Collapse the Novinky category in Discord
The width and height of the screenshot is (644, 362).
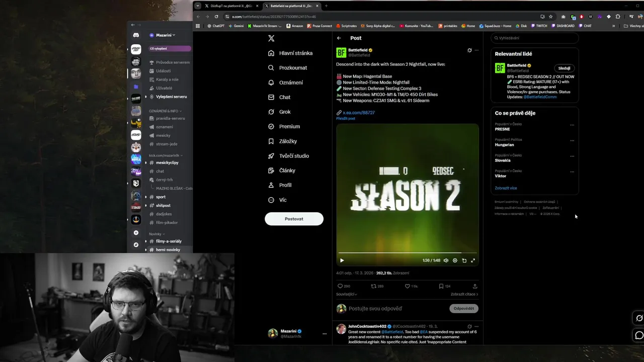pos(156,234)
